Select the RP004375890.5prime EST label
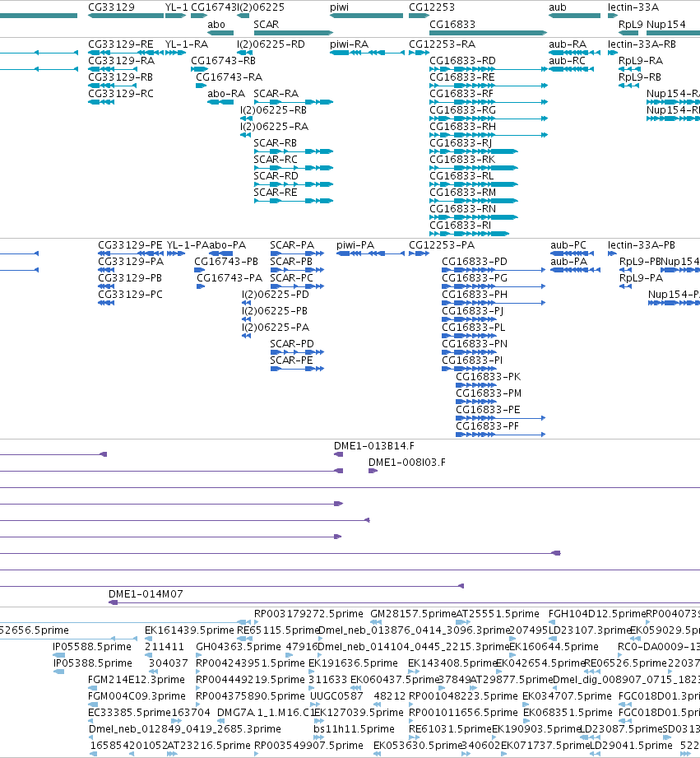 pos(250,695)
